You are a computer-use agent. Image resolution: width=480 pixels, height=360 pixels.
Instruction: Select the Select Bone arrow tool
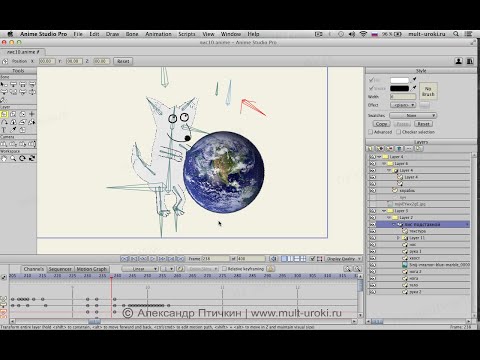(4, 84)
